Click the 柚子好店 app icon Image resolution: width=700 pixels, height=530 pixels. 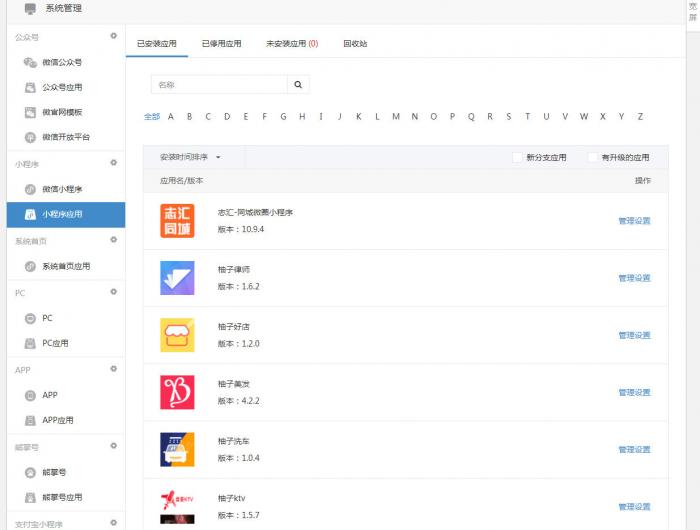pos(177,335)
